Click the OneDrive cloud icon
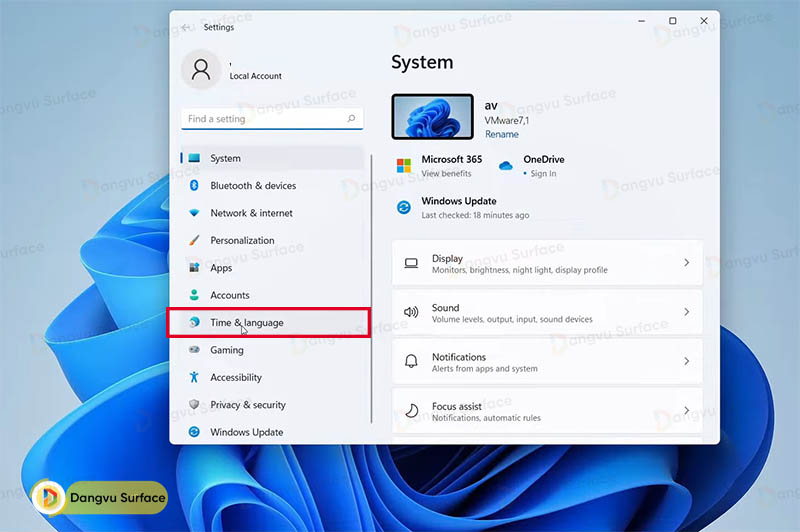This screenshot has width=800, height=532. tap(506, 166)
